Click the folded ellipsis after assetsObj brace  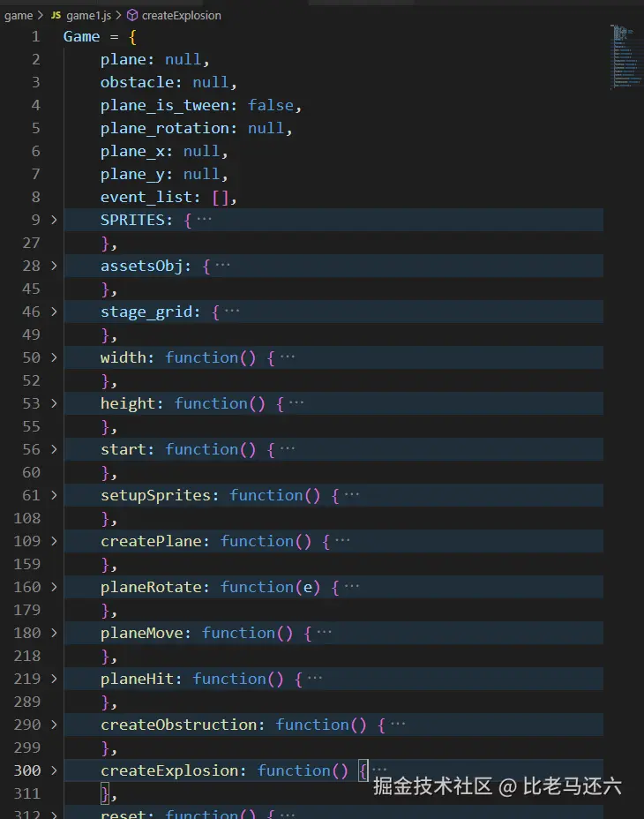[x=222, y=265]
